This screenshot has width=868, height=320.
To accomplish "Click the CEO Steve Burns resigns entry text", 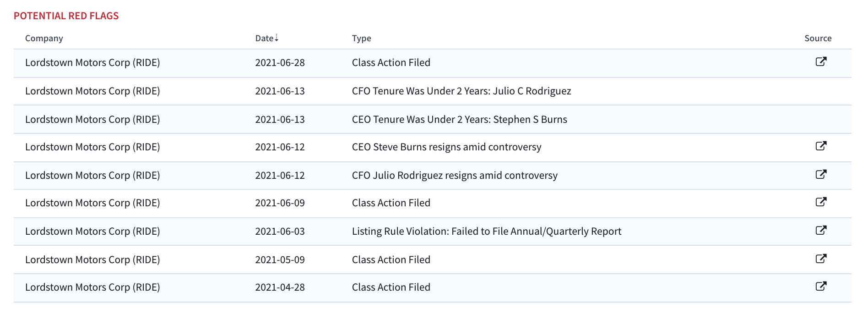I will click(447, 147).
